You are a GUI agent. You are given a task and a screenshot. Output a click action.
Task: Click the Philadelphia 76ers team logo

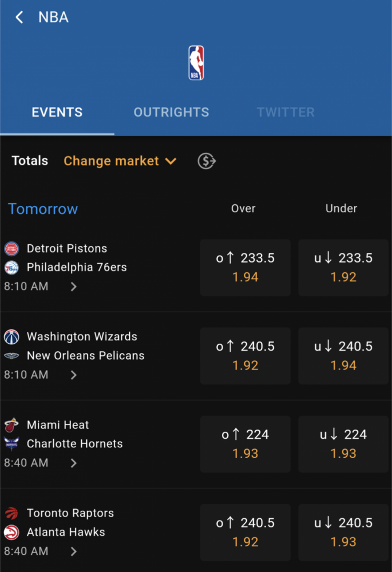[x=11, y=268]
